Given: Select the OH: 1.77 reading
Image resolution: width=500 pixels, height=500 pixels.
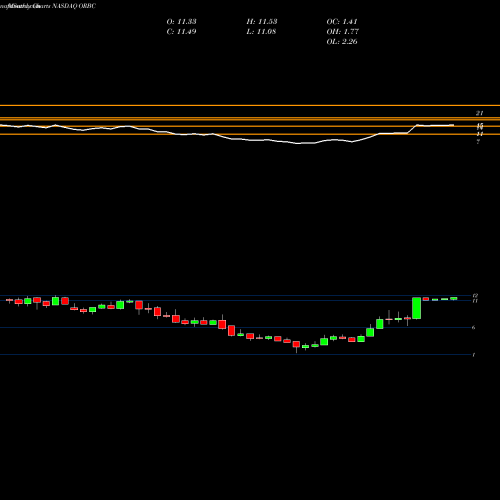Looking at the screenshot, I should pos(342,32).
